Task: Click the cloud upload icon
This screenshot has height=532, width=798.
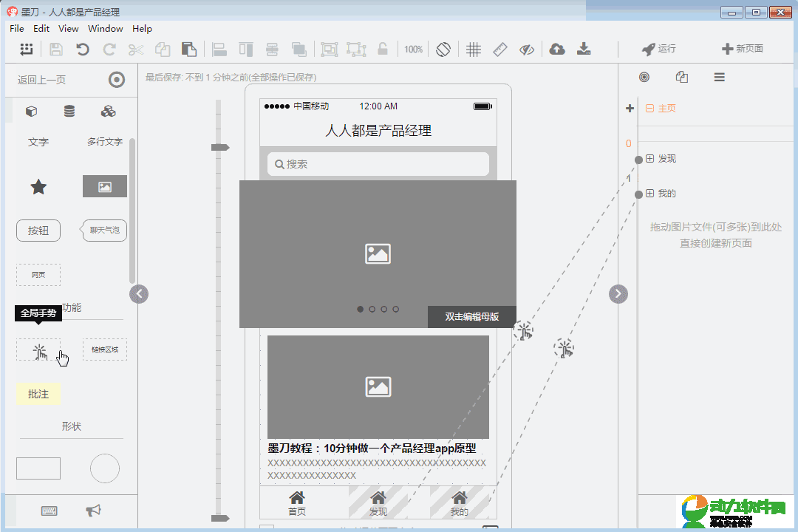Action: pos(557,49)
